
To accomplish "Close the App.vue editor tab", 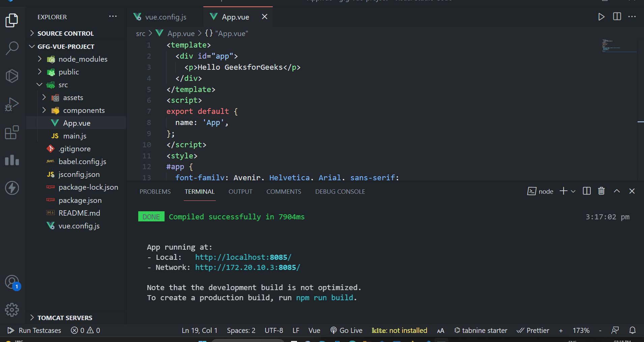I will coord(265,17).
